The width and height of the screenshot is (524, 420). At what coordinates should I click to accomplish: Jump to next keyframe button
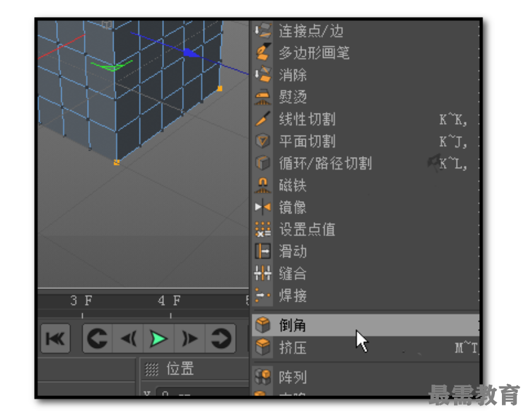point(221,339)
